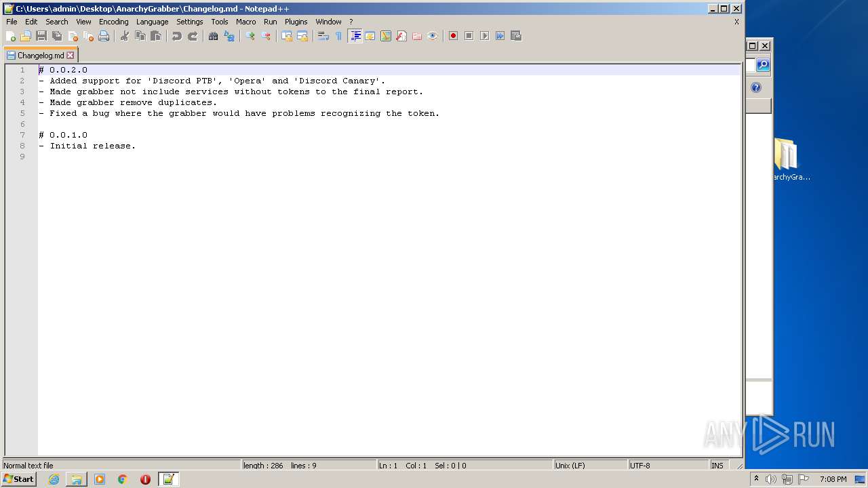Viewport: 868px width, 488px height.
Task: Click the volume icon in system tray
Action: click(x=771, y=479)
